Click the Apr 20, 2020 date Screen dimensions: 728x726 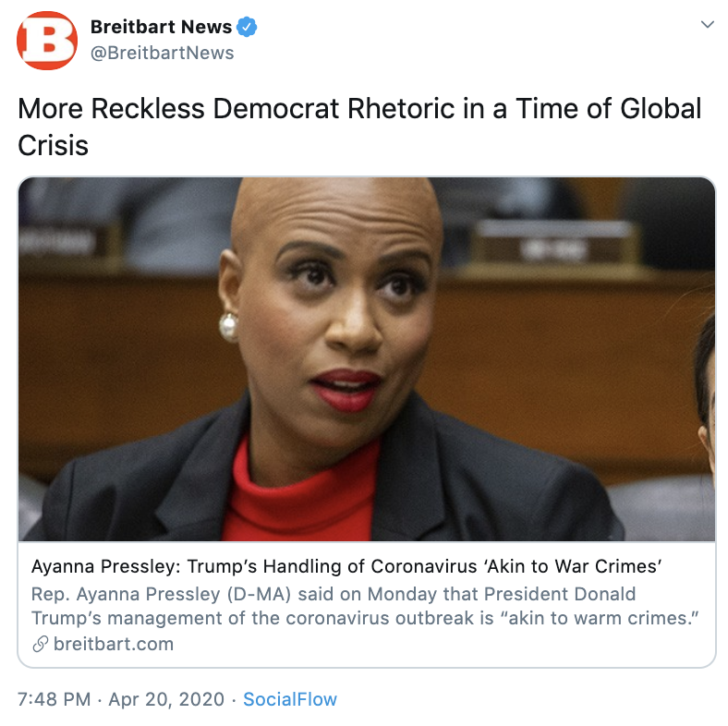click(166, 699)
